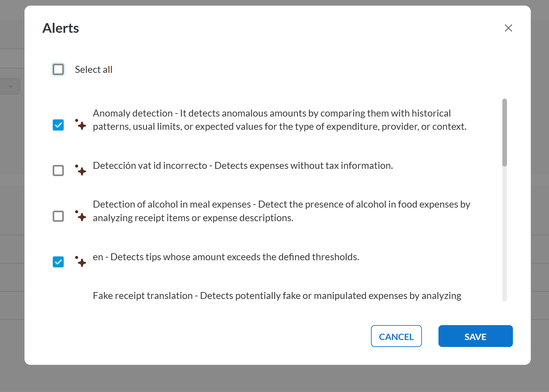
Task: Uncheck the Anomaly detection alert
Action: coord(58,125)
